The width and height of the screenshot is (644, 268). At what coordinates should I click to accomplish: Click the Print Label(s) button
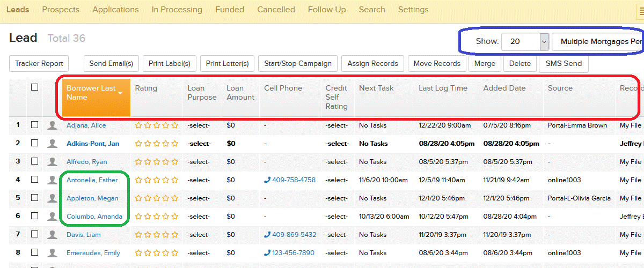(170, 63)
